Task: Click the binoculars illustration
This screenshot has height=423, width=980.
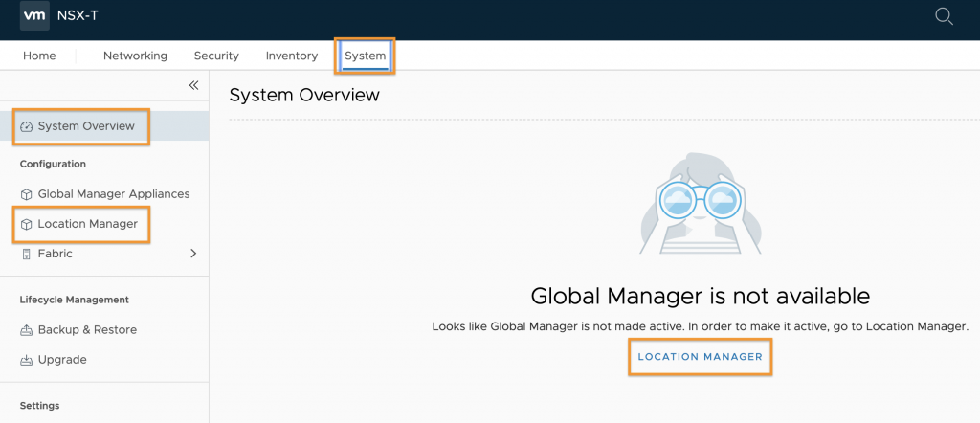Action: click(x=700, y=203)
